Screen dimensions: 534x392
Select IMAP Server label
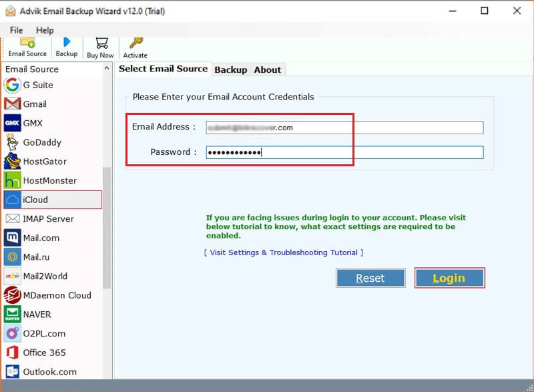coord(48,218)
